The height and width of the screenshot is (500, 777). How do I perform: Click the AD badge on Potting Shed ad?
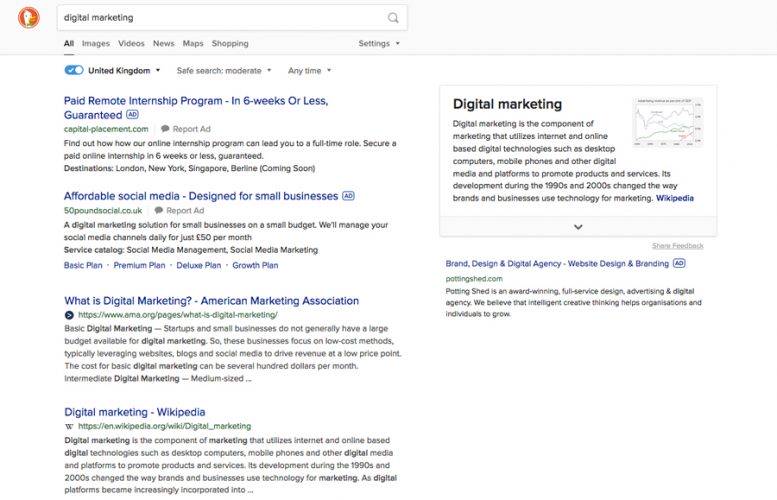(679, 263)
